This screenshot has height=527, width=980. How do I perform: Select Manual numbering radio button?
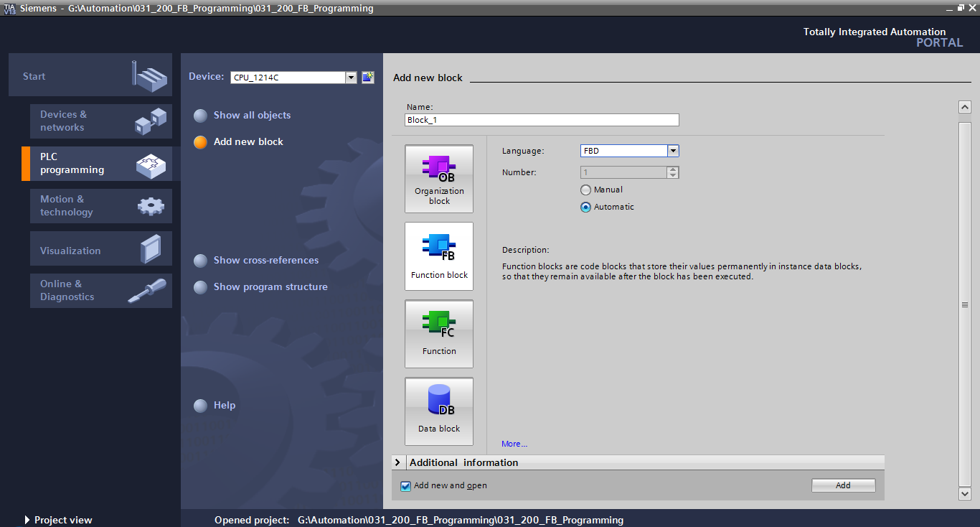click(585, 190)
